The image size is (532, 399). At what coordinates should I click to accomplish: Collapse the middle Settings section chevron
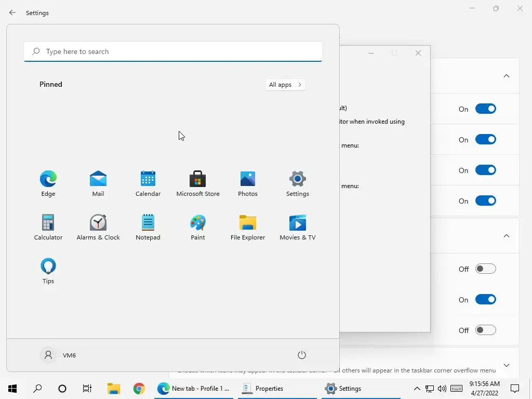(x=507, y=236)
